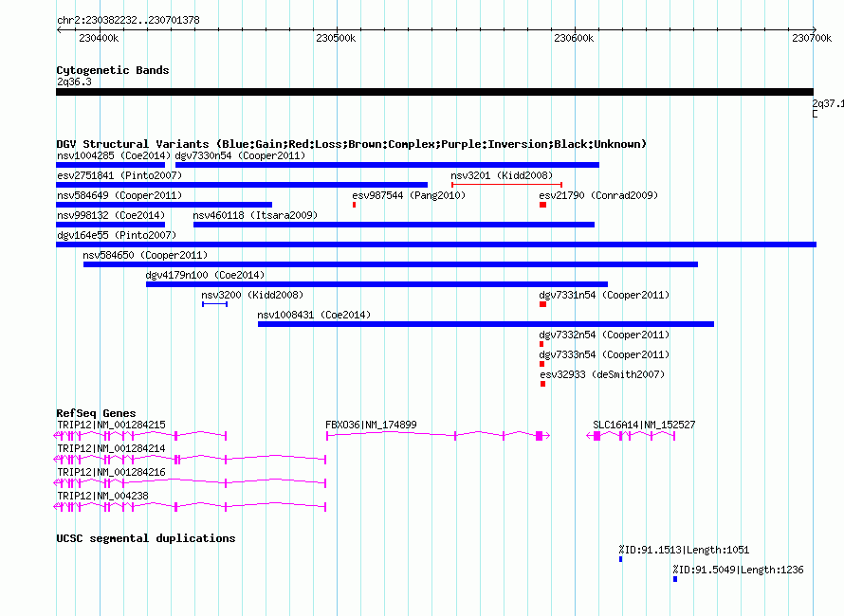Click the blue bar below nsv1008431
The image size is (844, 616).
(x=486, y=324)
